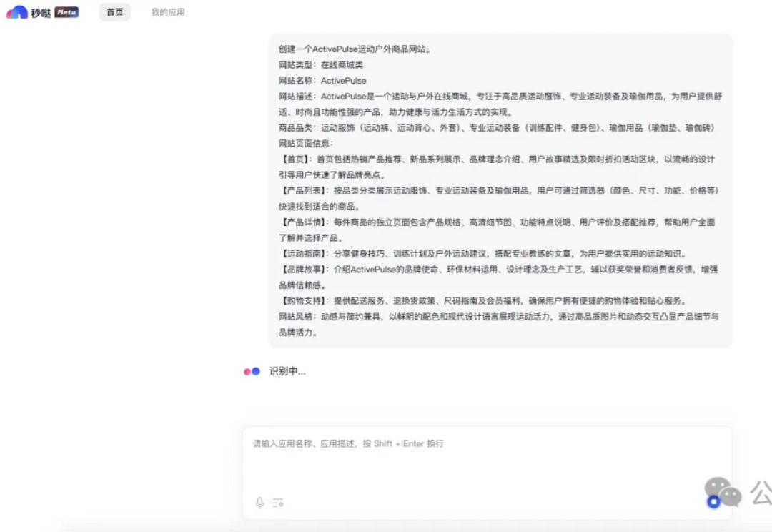Open the prompt template list icon
This screenshot has width=772, height=532.
[x=277, y=503]
